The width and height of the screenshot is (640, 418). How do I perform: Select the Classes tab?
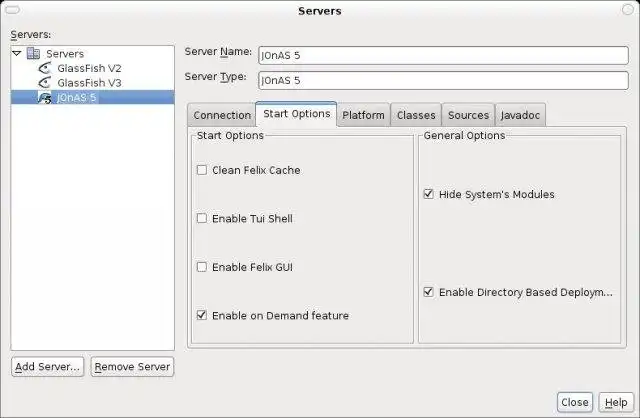pyautogui.click(x=416, y=115)
